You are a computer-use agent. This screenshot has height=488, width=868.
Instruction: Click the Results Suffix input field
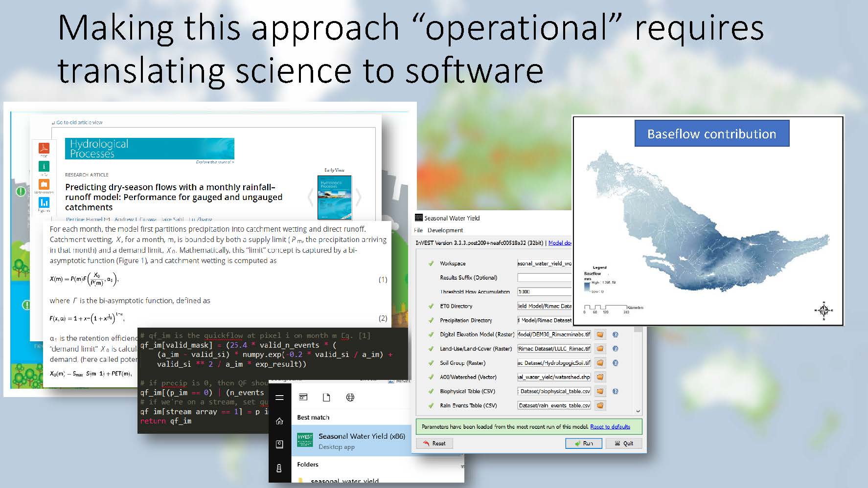pos(545,277)
